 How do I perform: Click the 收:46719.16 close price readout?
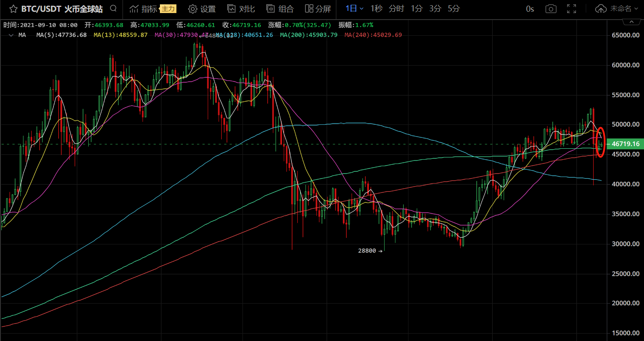tap(242, 25)
